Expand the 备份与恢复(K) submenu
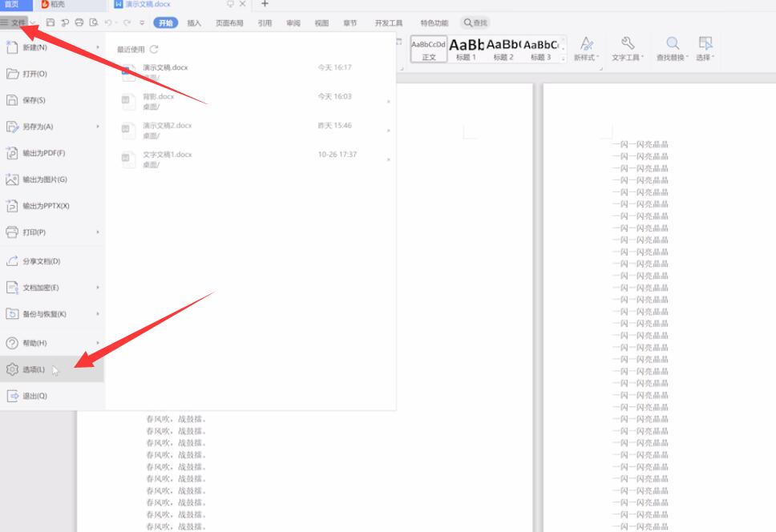 [52, 314]
